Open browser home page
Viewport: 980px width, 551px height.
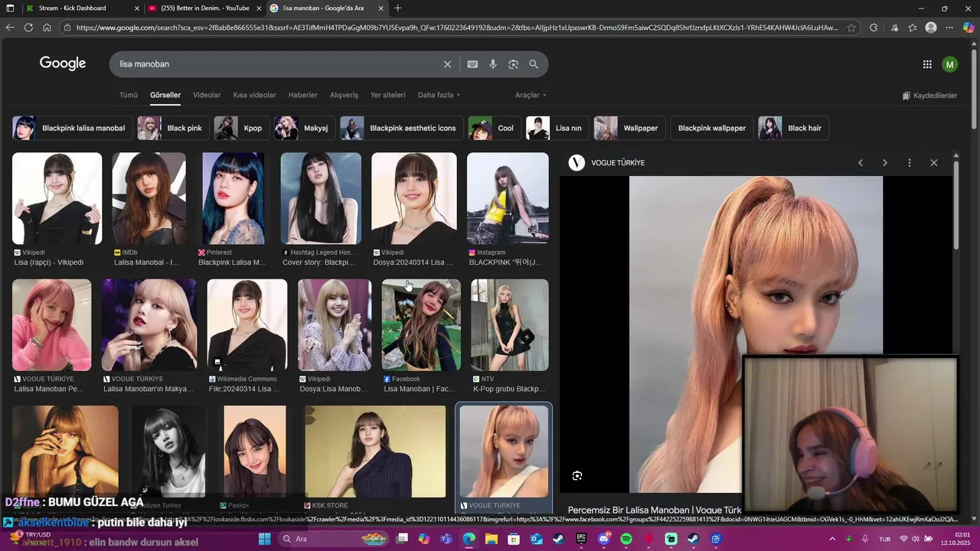(x=47, y=28)
